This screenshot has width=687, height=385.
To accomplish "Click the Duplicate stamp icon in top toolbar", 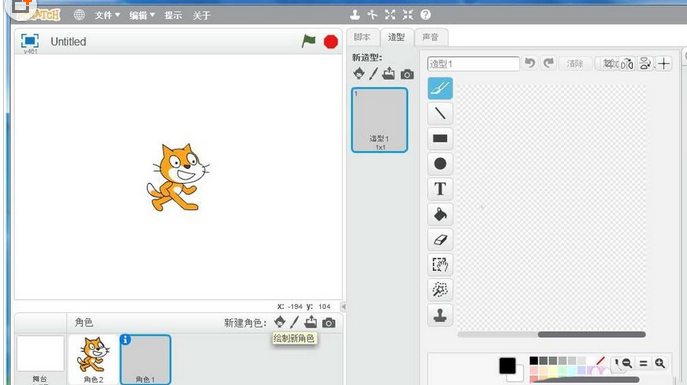I will pyautogui.click(x=355, y=15).
